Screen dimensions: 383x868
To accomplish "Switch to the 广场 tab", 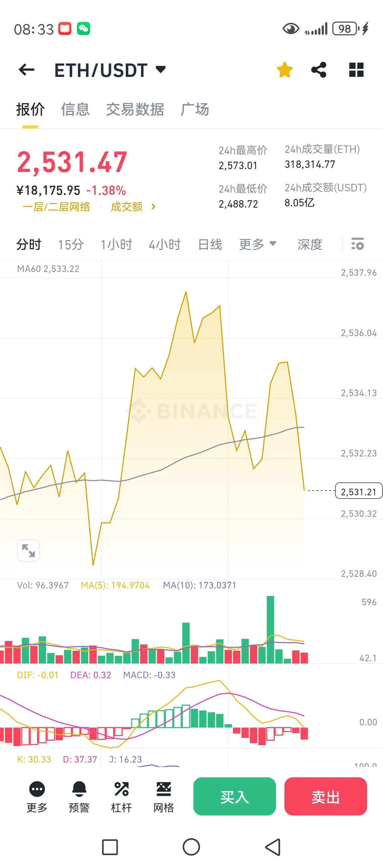I will [x=195, y=109].
